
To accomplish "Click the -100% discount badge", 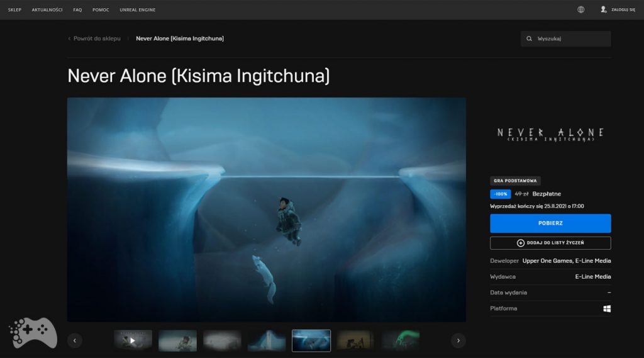I will coord(500,194).
